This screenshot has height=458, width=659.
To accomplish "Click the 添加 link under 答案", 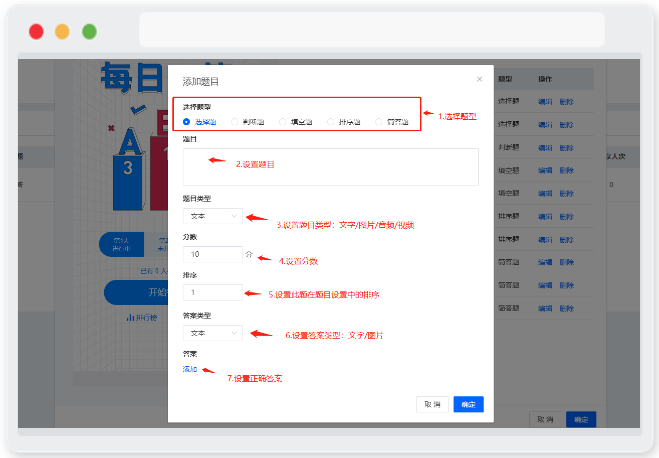I will tap(190, 369).
